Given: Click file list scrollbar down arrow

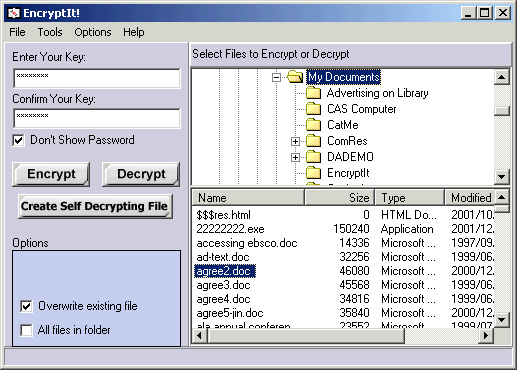Looking at the screenshot, I should [x=502, y=320].
